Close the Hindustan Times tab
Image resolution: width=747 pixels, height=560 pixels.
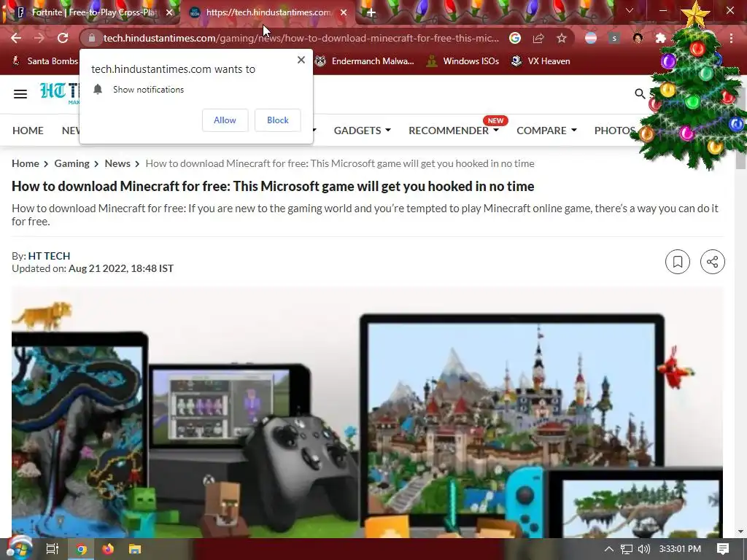pyautogui.click(x=344, y=12)
